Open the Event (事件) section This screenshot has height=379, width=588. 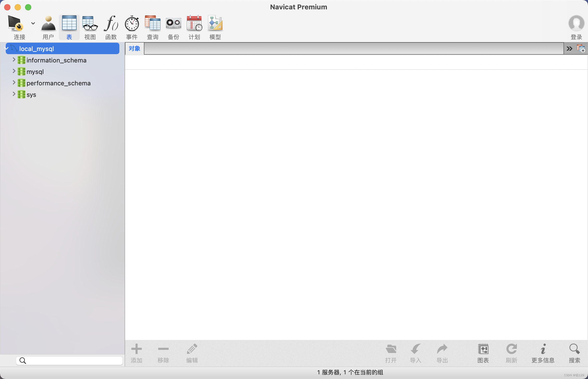pos(132,27)
